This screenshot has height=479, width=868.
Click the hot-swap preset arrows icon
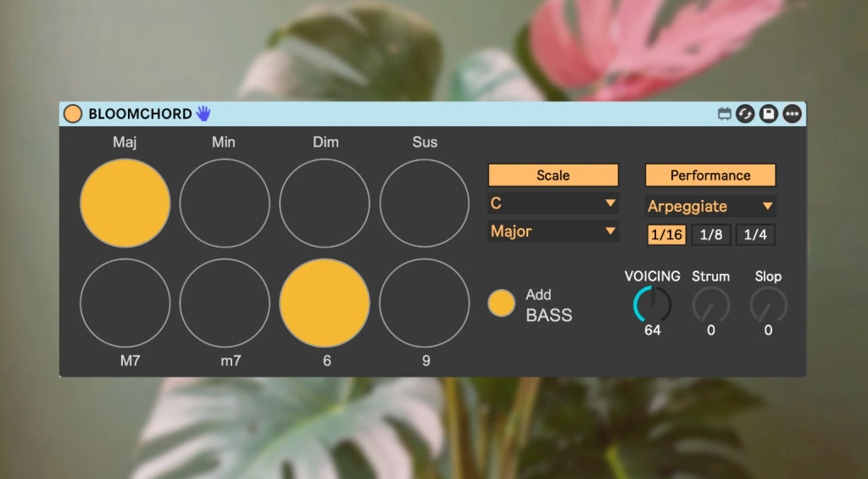point(745,114)
